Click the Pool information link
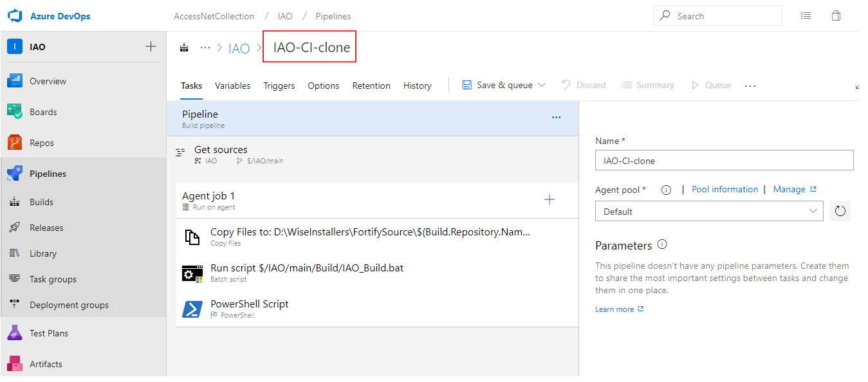The width and height of the screenshot is (868, 382). [725, 189]
